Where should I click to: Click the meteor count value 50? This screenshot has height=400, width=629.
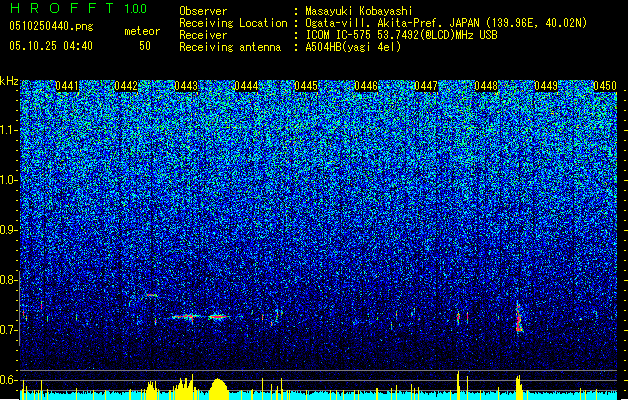coord(145,46)
